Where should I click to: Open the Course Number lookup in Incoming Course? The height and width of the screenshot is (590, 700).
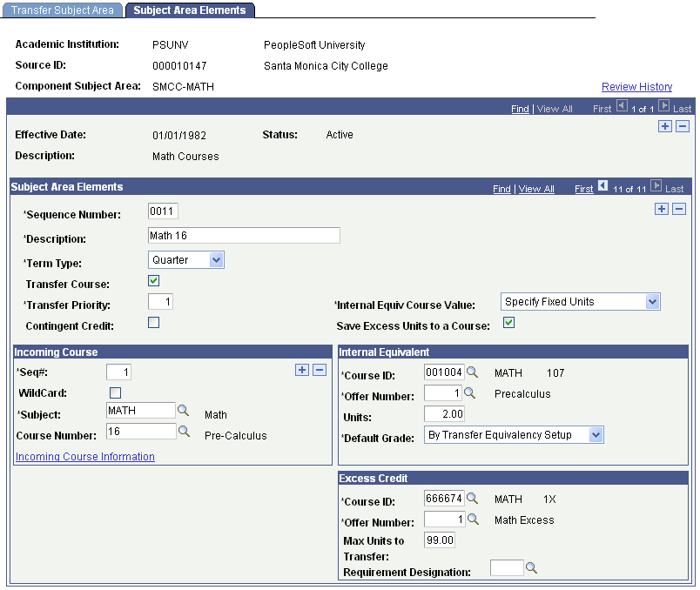182,431
